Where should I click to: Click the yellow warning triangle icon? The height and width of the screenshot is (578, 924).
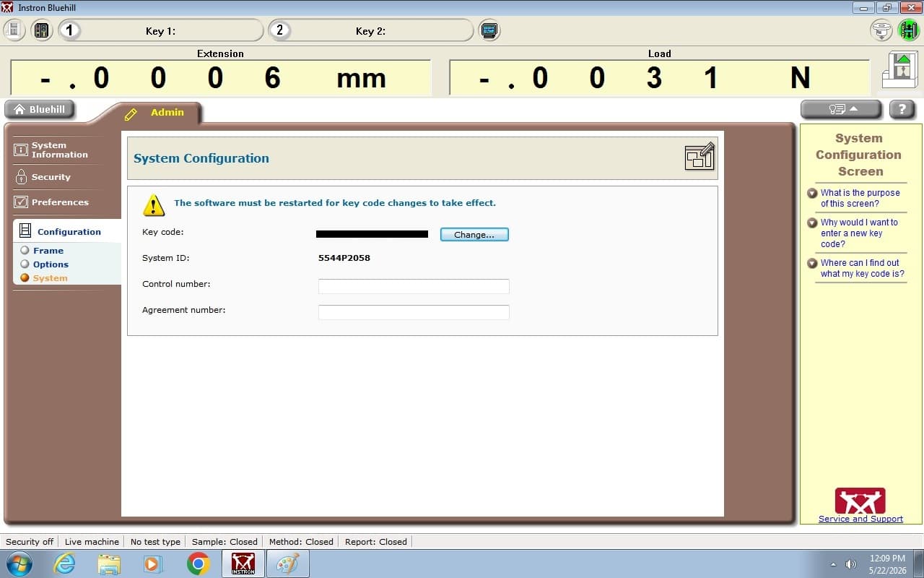point(154,205)
